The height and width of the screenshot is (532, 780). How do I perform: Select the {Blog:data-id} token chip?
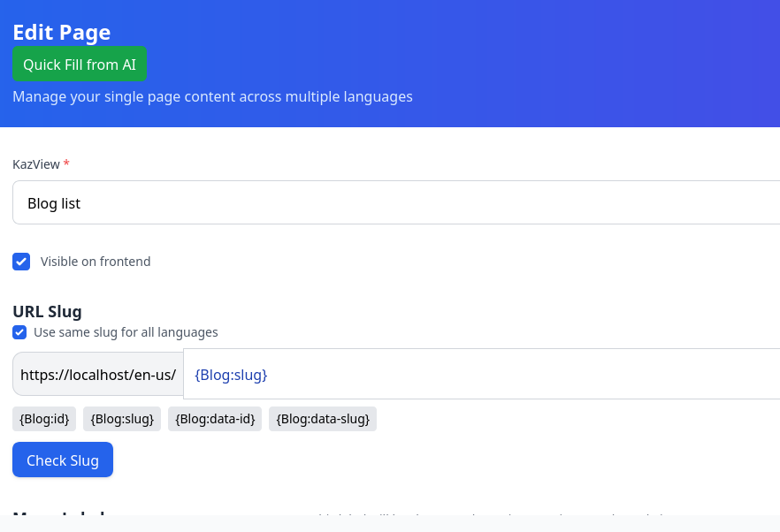215,419
